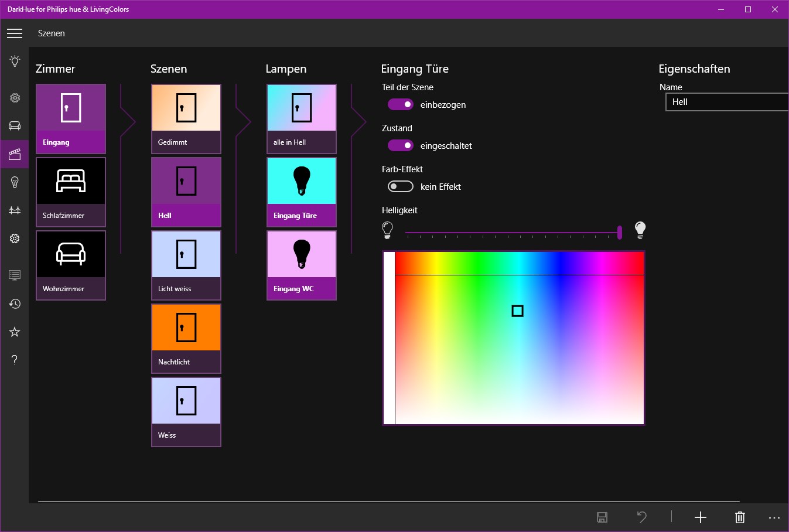Click the trash delete icon in bottom bar

point(740,517)
